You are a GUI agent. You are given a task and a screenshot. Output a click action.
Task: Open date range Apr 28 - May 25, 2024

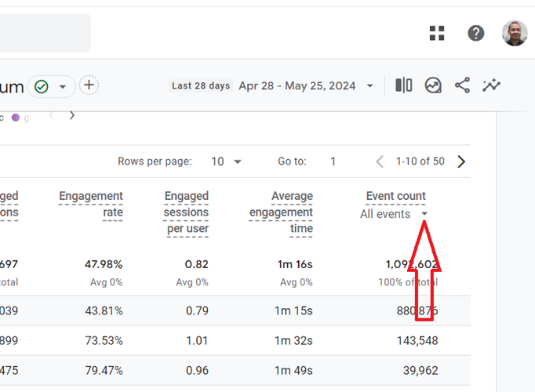click(297, 85)
